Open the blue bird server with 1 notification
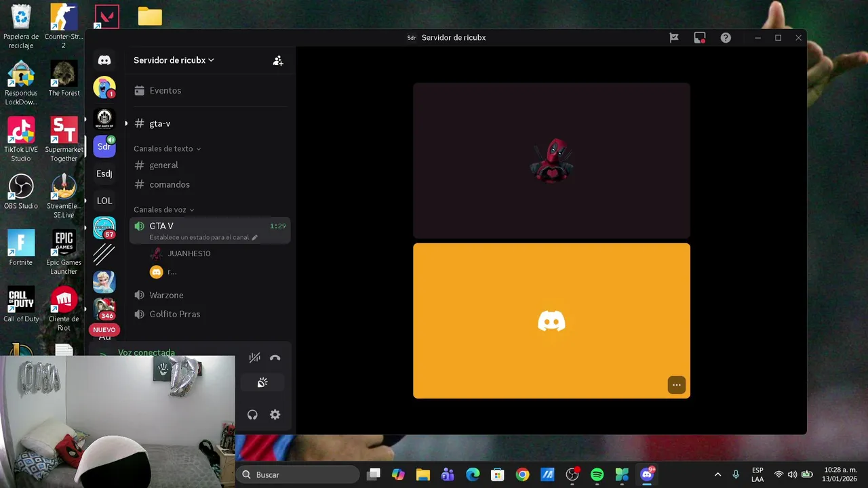 click(104, 87)
